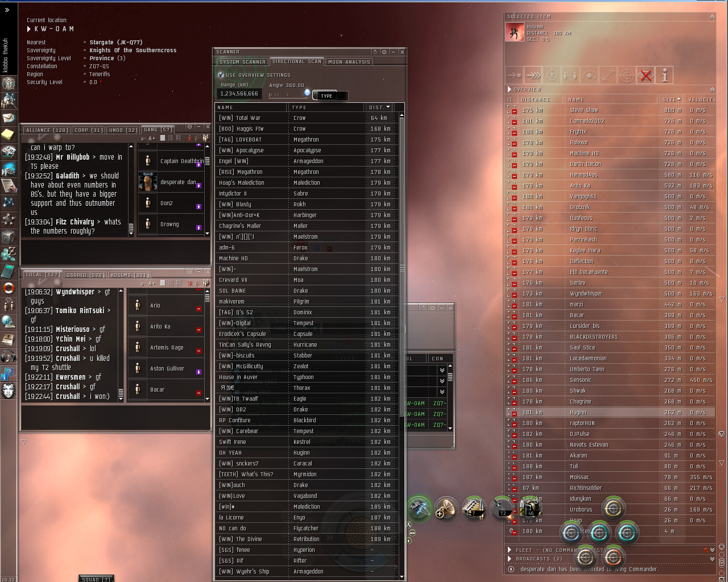This screenshot has width=728, height=582.
Task: Click the Keep at Range double-arrow icon
Action: point(608,75)
